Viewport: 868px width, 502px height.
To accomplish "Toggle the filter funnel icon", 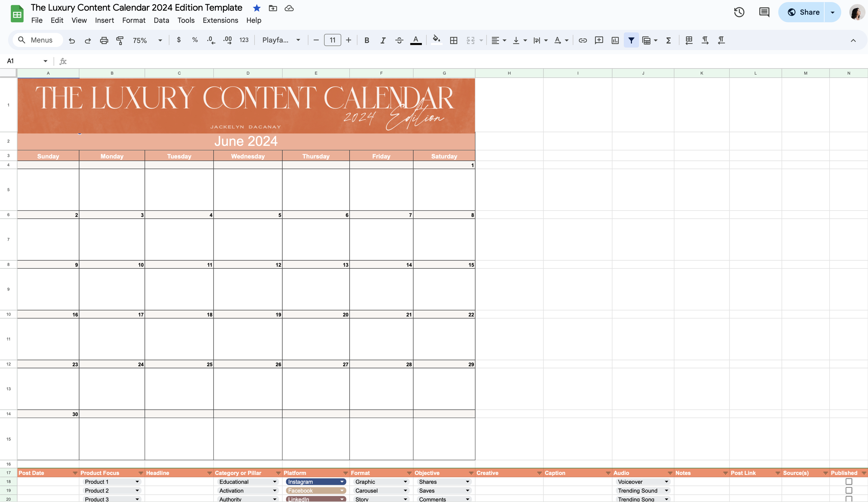I will [631, 40].
